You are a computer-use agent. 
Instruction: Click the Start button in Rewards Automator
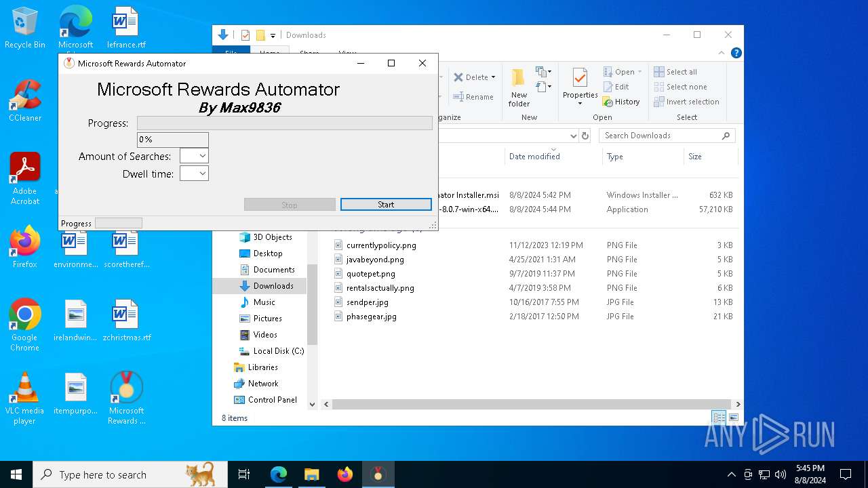click(x=386, y=205)
